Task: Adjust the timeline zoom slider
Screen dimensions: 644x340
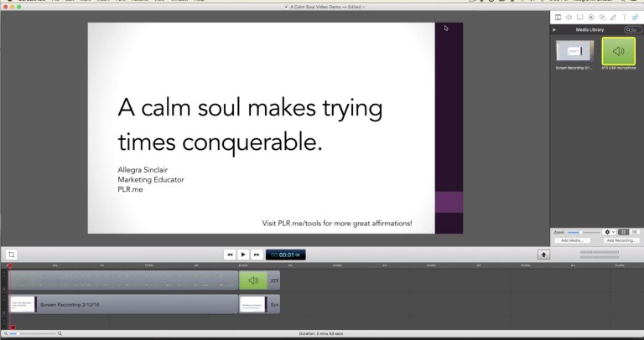Action: [x=33, y=334]
